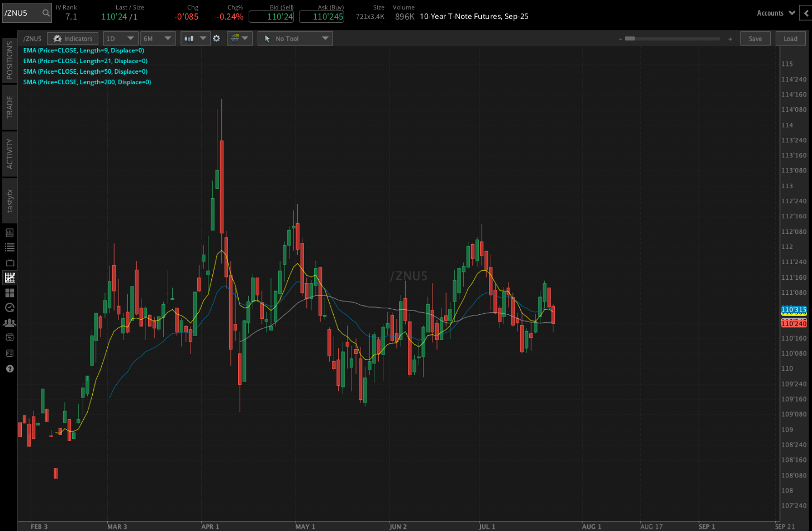
Task: Open the 1D timeframe dropdown
Action: tap(120, 38)
